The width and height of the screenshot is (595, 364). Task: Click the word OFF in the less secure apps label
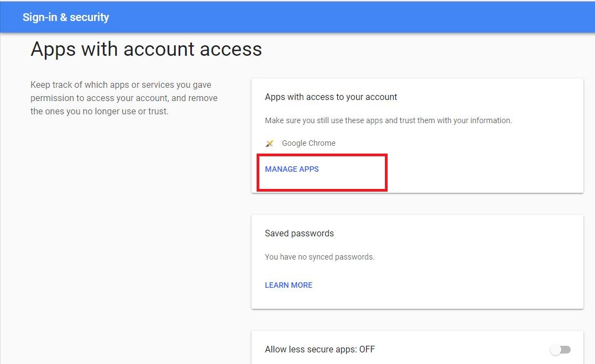point(367,349)
